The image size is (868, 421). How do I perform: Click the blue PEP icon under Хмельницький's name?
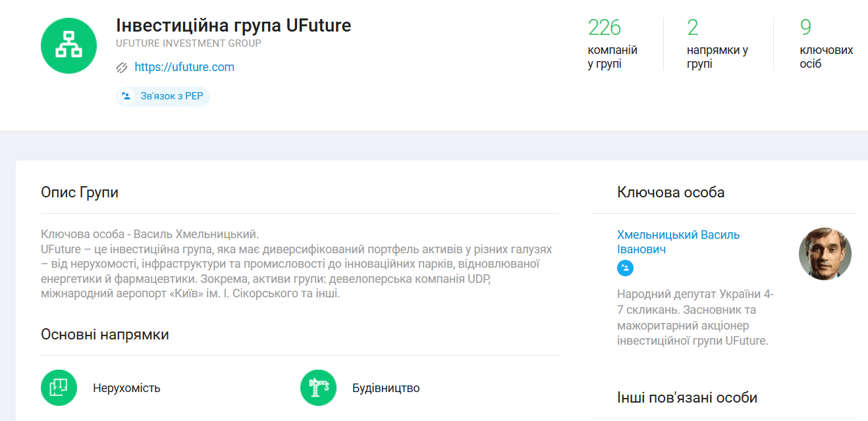click(625, 268)
